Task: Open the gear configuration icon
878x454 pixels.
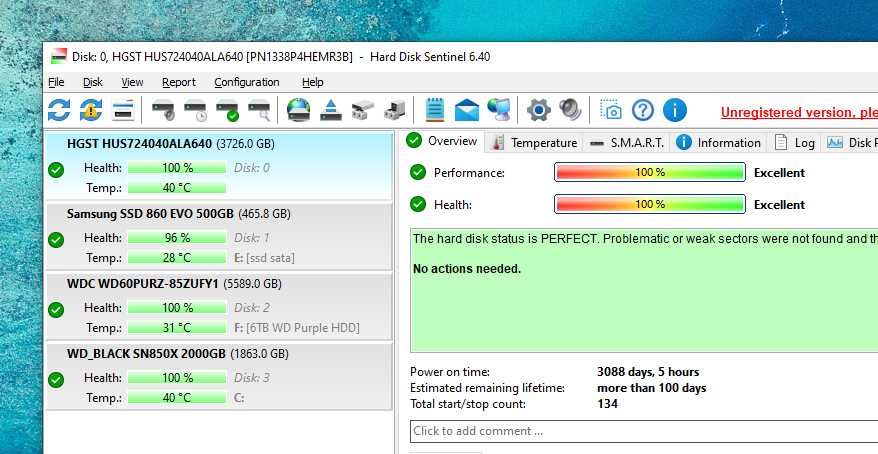Action: 539,110
